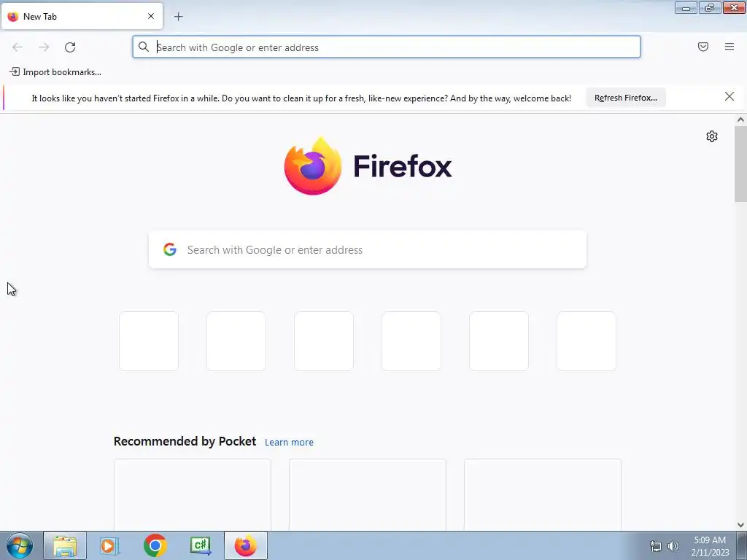Screen dimensions: 747x560
Task: Launch Windows Media Player from taskbar
Action: [x=109, y=545]
